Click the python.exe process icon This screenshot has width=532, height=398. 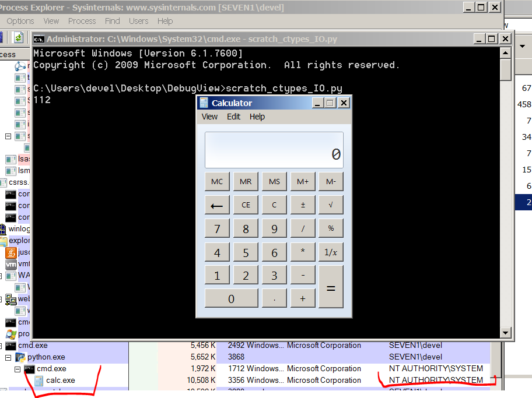[x=20, y=357]
